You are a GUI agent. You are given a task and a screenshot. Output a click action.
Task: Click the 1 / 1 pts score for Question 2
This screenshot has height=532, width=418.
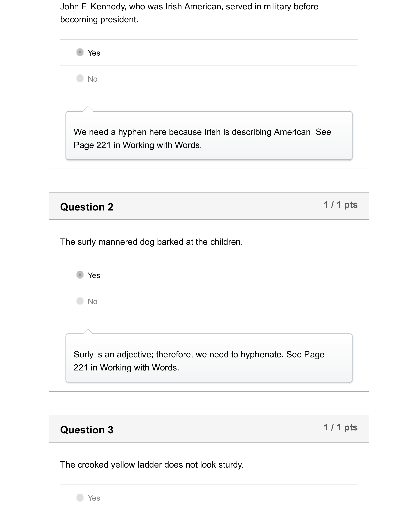(x=341, y=205)
